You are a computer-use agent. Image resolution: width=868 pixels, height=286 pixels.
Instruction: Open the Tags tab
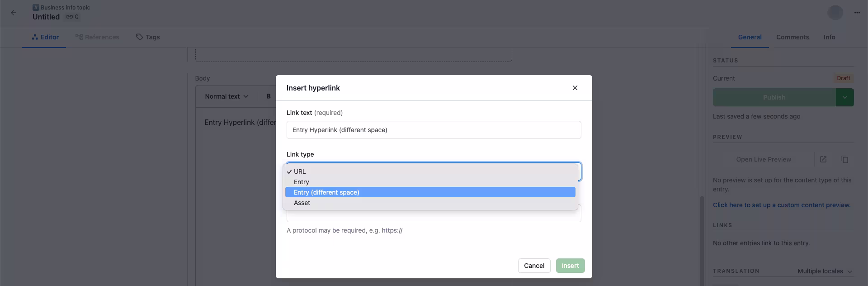pyautogui.click(x=148, y=37)
